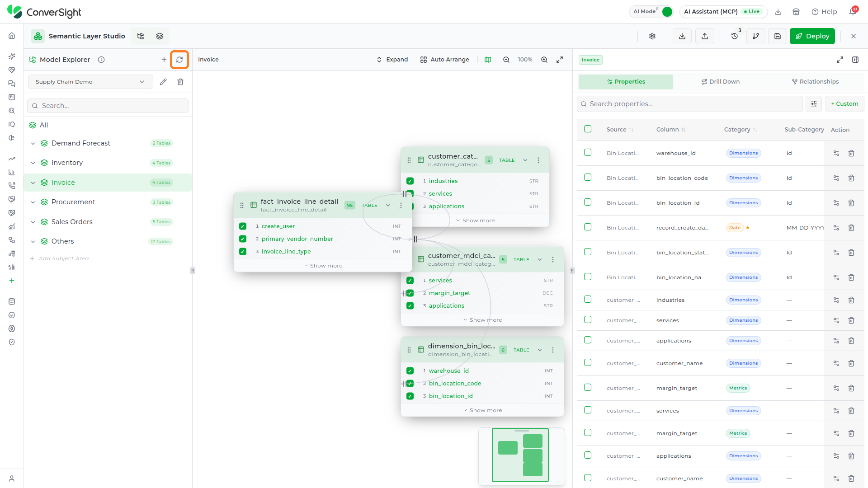Open the Semantic Layer Studio settings gear

coord(652,36)
